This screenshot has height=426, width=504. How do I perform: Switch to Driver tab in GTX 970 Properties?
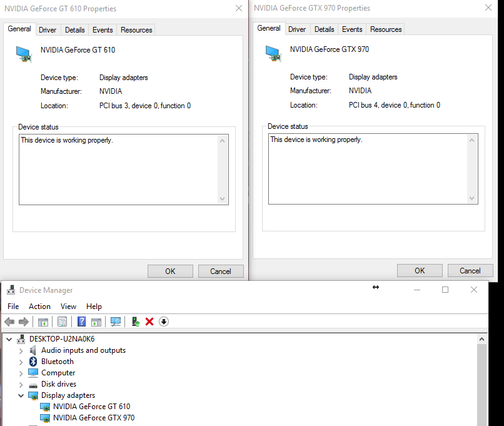coord(297,29)
